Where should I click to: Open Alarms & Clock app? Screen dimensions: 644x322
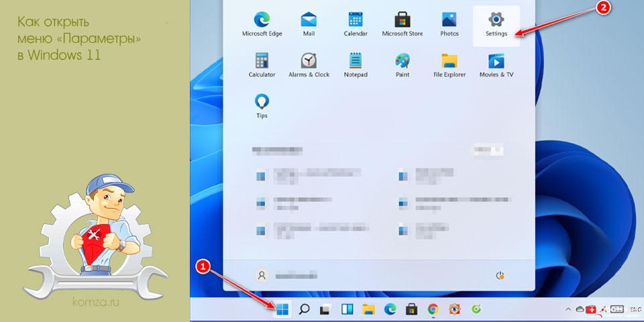(x=309, y=66)
